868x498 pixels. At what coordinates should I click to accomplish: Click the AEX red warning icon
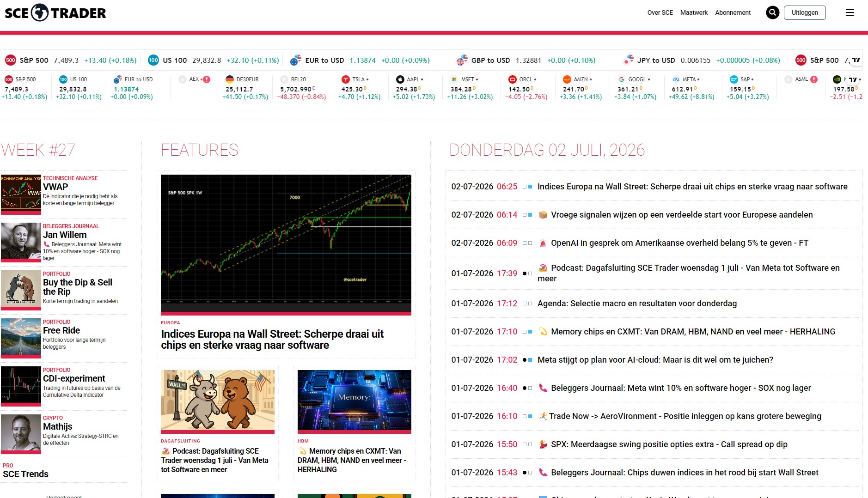point(207,79)
